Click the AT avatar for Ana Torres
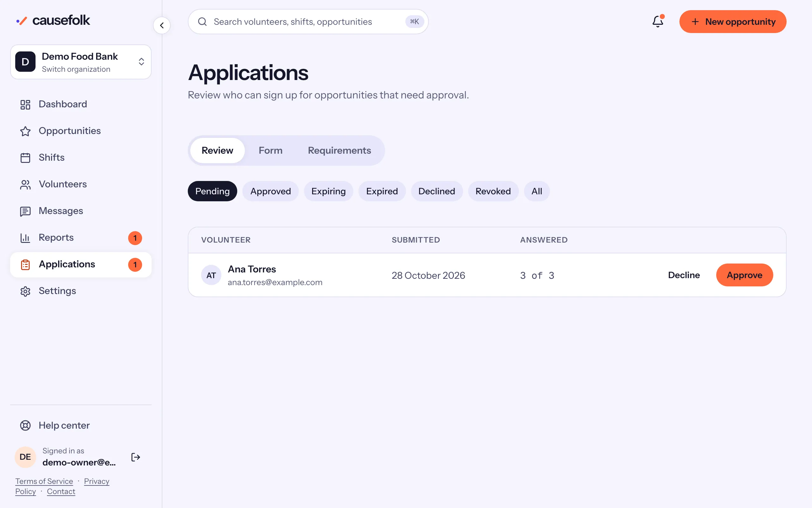The image size is (812, 508). point(211,275)
